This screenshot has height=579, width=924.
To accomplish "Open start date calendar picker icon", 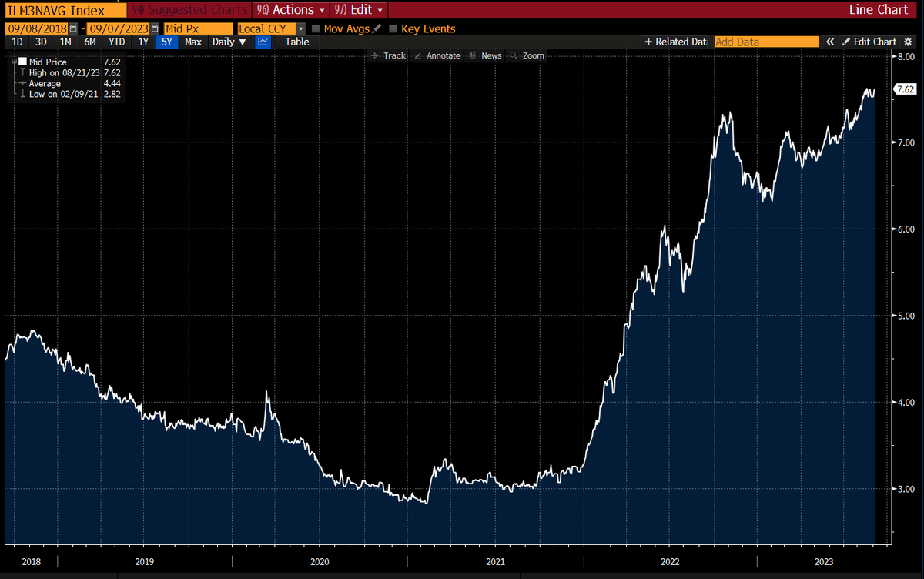I will coord(73,28).
